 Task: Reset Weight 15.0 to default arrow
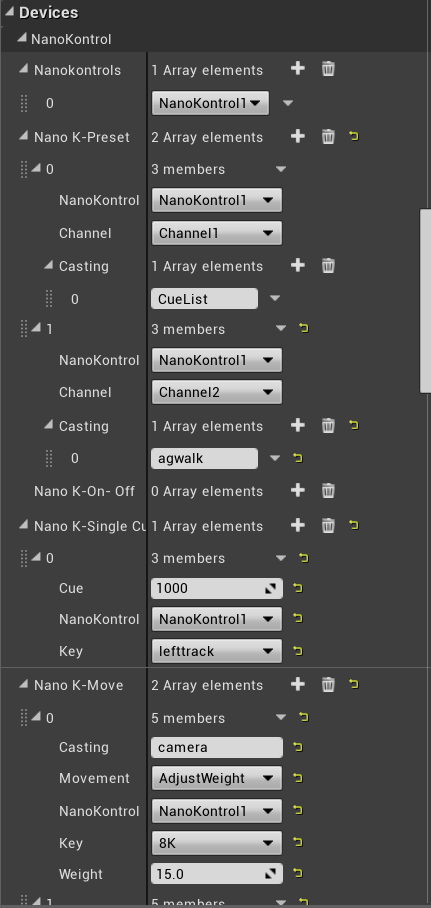click(x=298, y=873)
